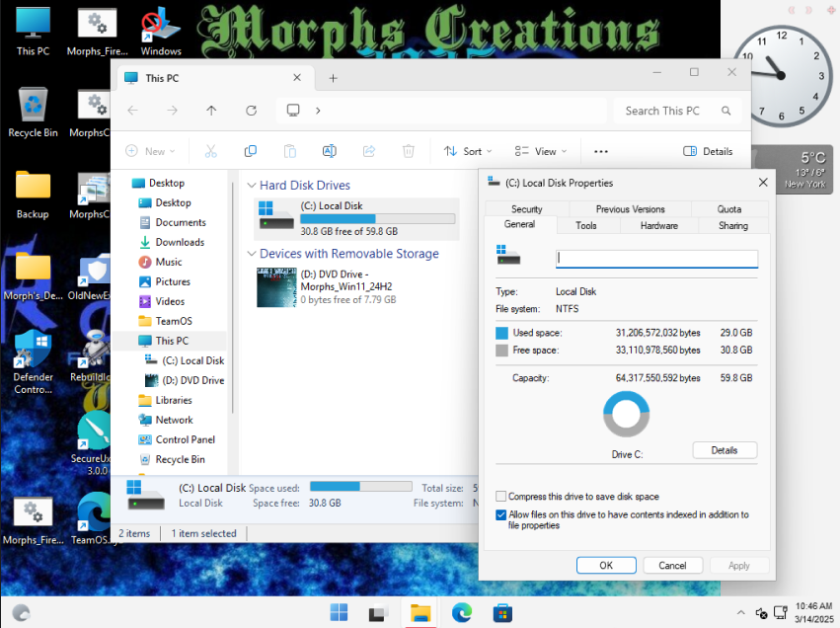Screen dimensions: 840x628
Task: Show hidden icons in system tray
Action: 741,612
